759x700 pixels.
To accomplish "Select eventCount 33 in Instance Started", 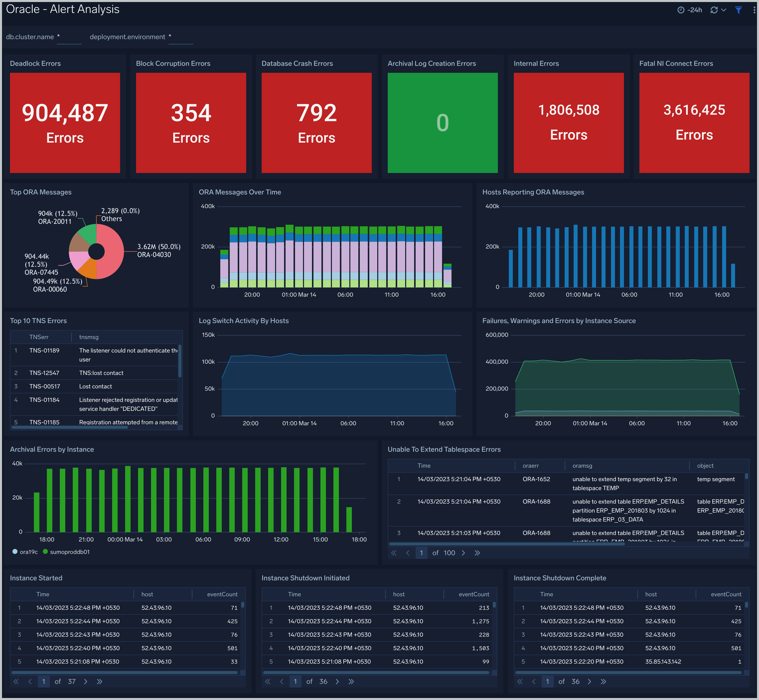I will tap(234, 662).
